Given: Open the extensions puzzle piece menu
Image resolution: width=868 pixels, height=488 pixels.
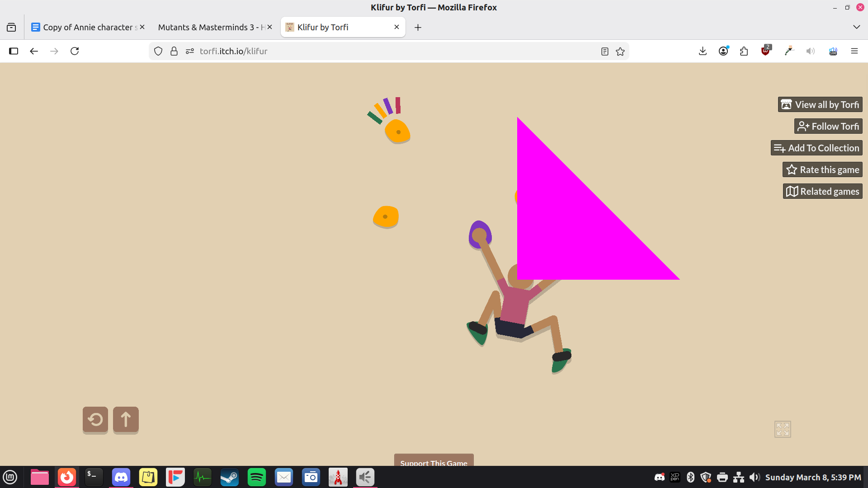Looking at the screenshot, I should click(744, 51).
